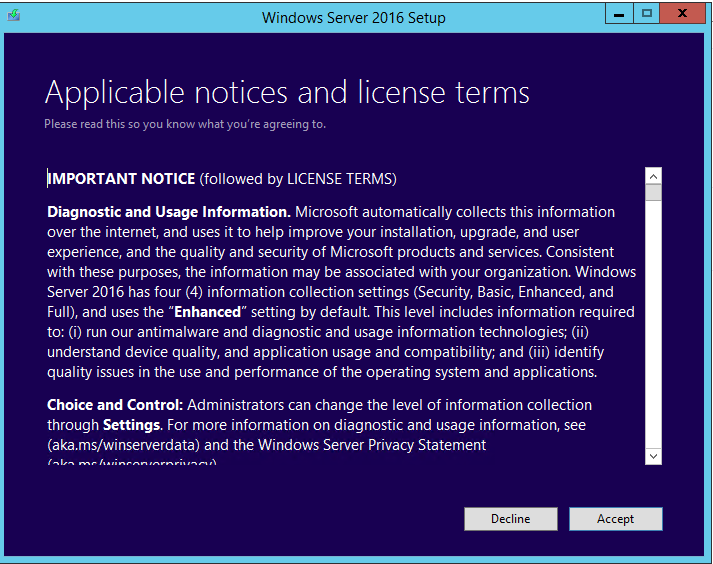713x564 pixels.
Task: Click the 'Windows Server 2016 Setup' title text
Action: [x=354, y=18]
